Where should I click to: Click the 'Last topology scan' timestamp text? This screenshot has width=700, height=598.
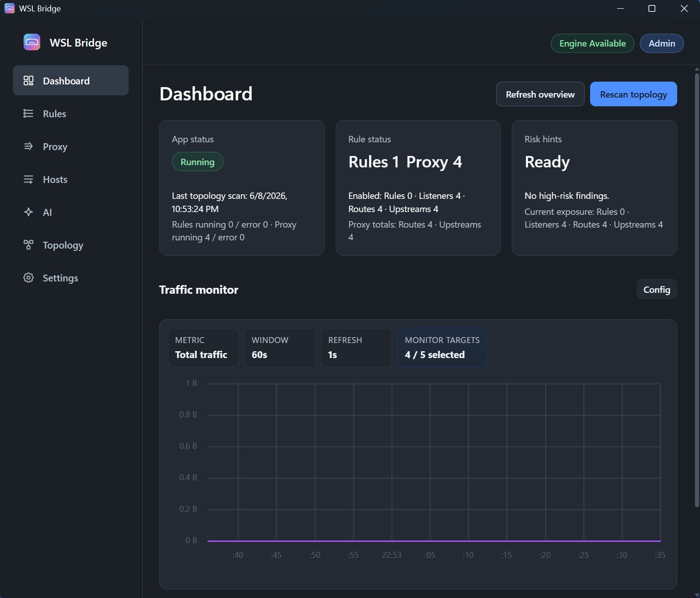click(229, 202)
